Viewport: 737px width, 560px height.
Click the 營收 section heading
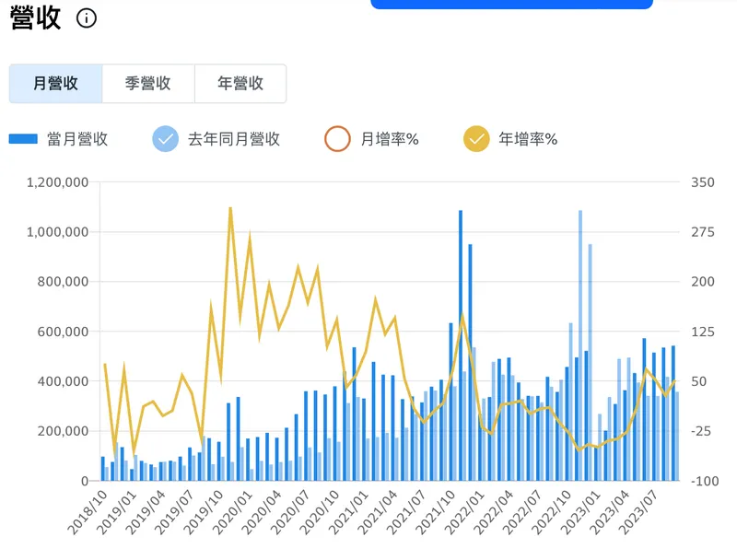tap(35, 17)
